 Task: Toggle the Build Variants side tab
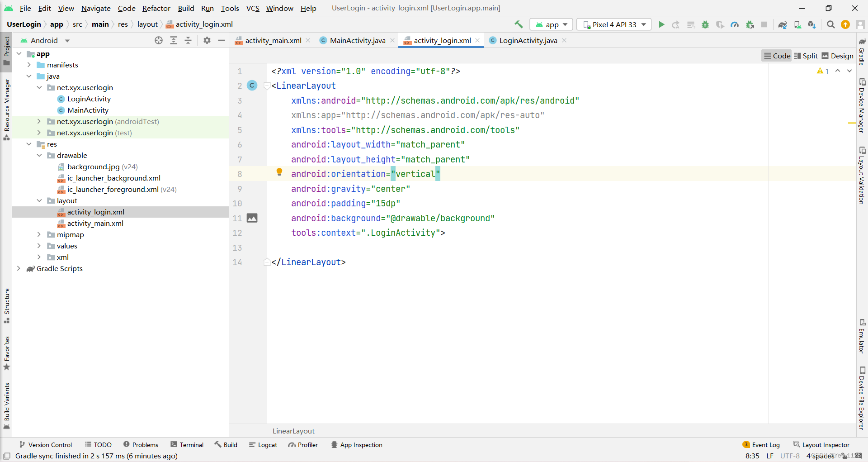7,406
